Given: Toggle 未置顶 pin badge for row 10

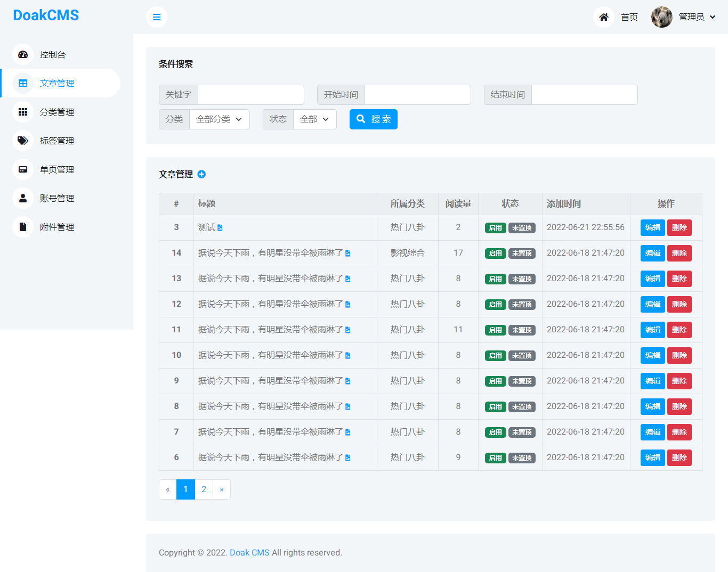Looking at the screenshot, I should pos(522,356).
